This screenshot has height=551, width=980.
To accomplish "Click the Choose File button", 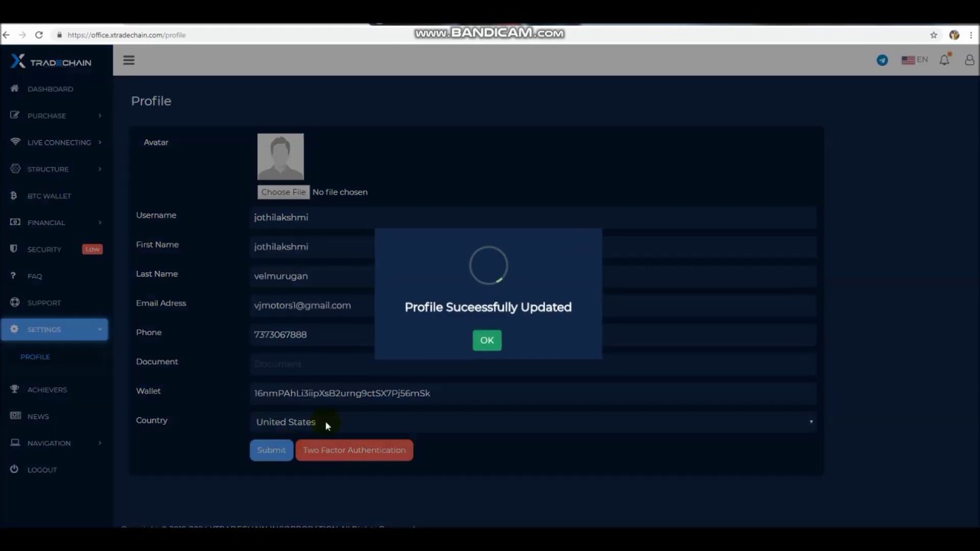I will [x=283, y=192].
